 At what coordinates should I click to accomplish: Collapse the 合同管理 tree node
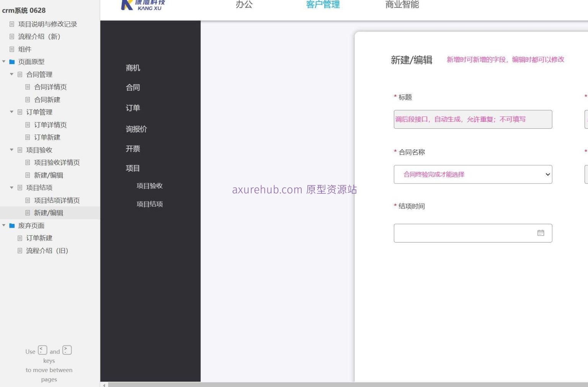point(11,74)
